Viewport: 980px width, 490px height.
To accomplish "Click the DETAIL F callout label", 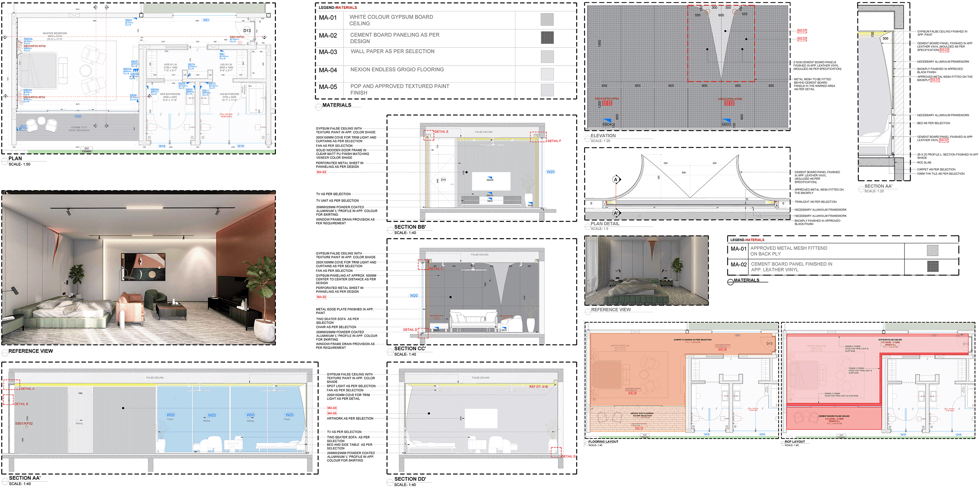I will click(554, 141).
